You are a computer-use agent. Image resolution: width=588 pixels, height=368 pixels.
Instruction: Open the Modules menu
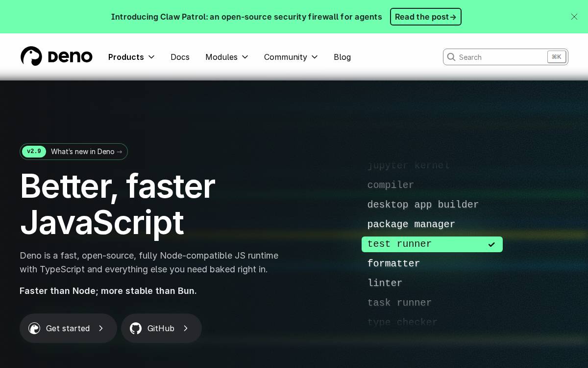[227, 57]
